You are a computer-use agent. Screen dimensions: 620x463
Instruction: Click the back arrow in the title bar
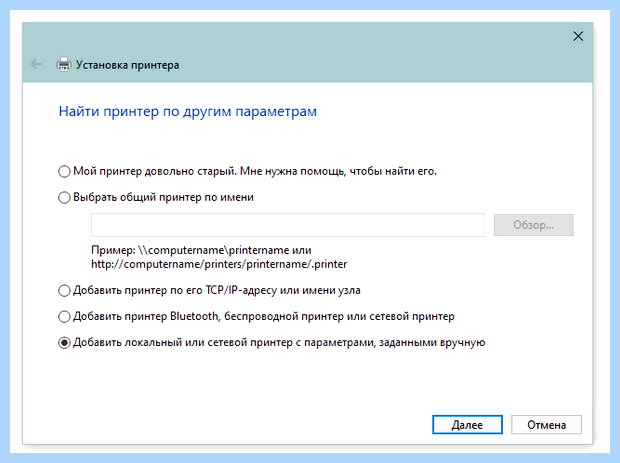(36, 64)
